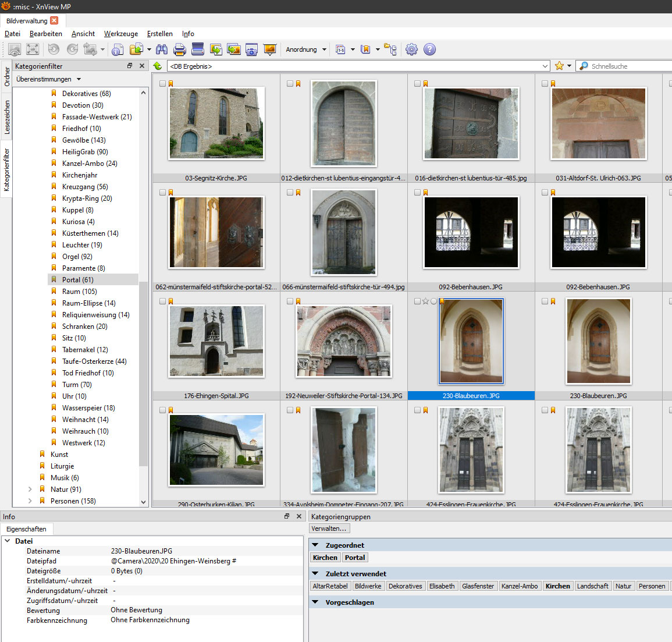Viewport: 672px width, 642px height.
Task: Toggle checkbox on 031-Altdorf-St. Ulrich-063.JPG
Action: [x=545, y=84]
